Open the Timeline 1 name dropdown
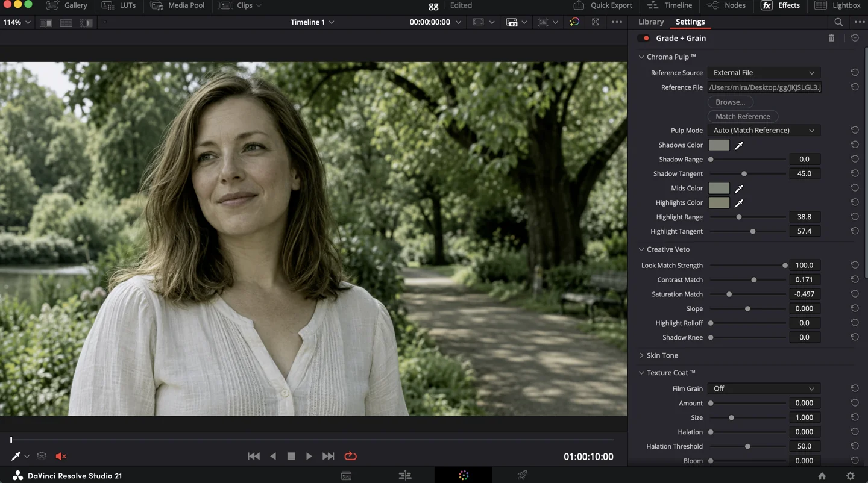 (x=312, y=22)
